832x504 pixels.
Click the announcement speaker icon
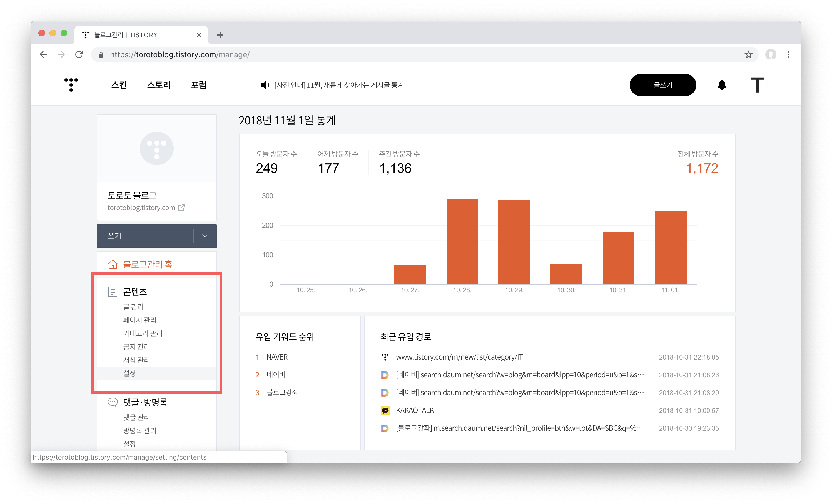pyautogui.click(x=265, y=85)
